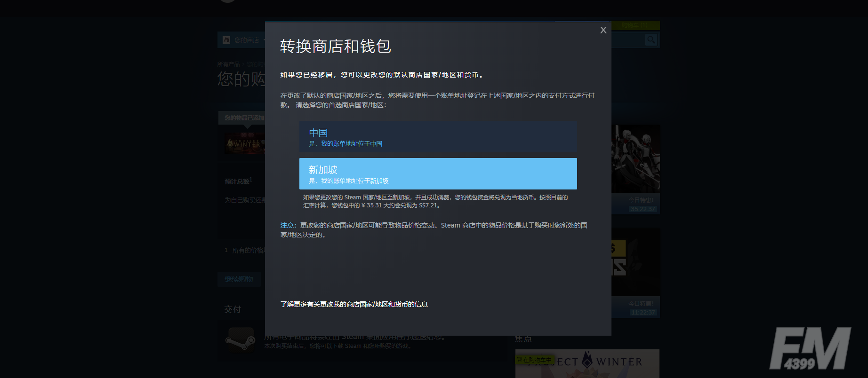The image size is (868, 378).
Task: Choose 新加坡 as store country option
Action: pyautogui.click(x=438, y=173)
